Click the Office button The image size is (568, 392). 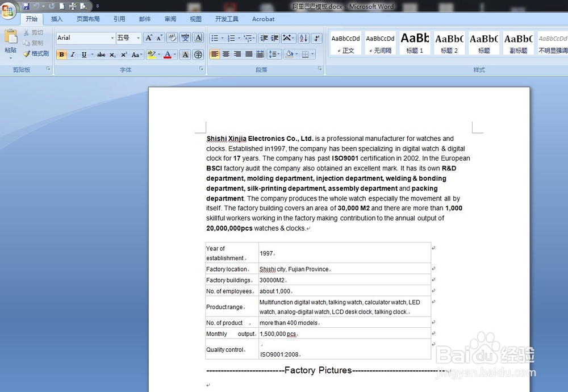(x=8, y=10)
